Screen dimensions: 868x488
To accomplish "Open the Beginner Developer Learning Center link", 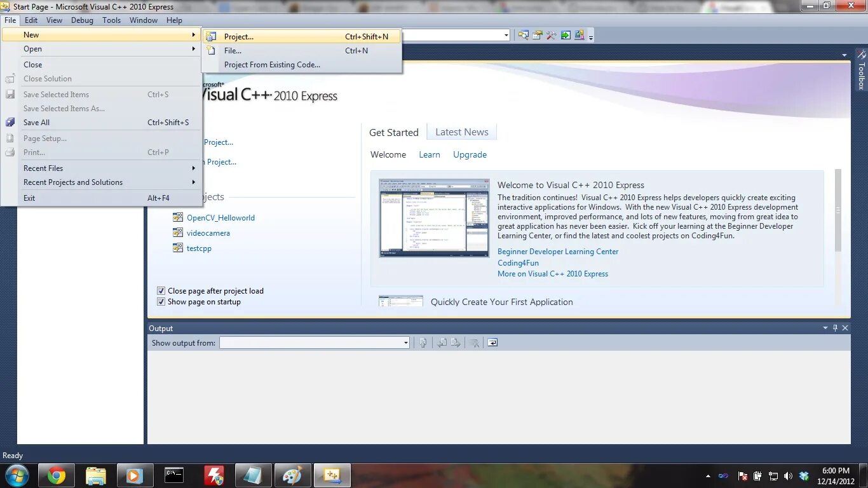I will (x=558, y=252).
